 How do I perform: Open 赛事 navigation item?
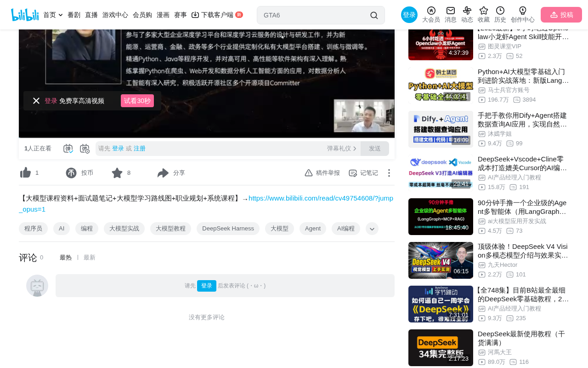click(181, 15)
